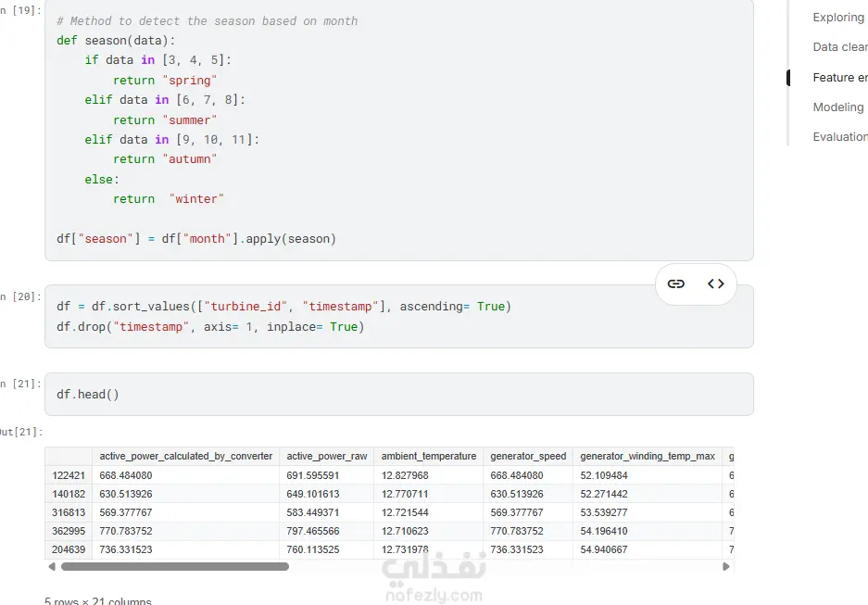Click the table's right scroll arrow

[x=725, y=566]
